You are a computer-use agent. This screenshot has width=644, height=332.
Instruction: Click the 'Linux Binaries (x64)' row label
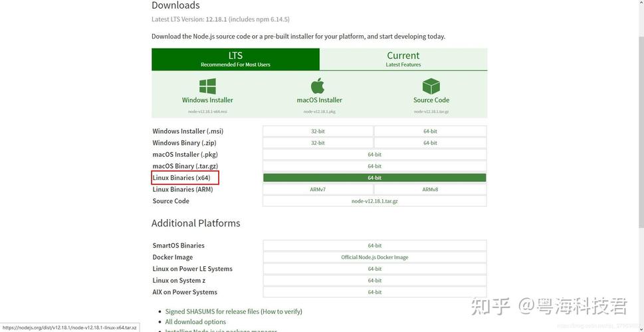pos(181,178)
